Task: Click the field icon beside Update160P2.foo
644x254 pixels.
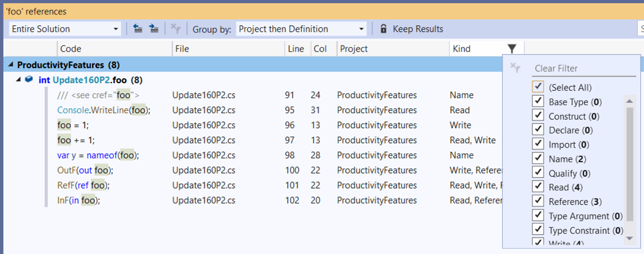Action: (x=29, y=80)
